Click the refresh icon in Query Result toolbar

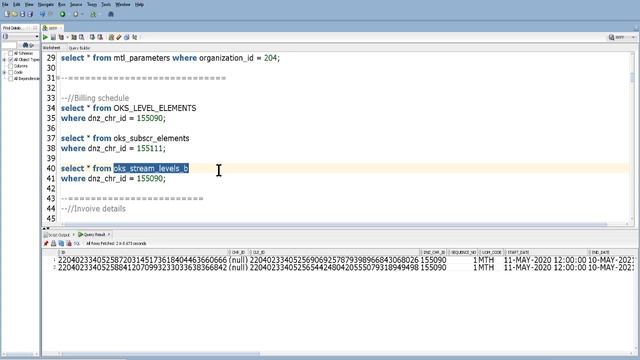[61, 243]
